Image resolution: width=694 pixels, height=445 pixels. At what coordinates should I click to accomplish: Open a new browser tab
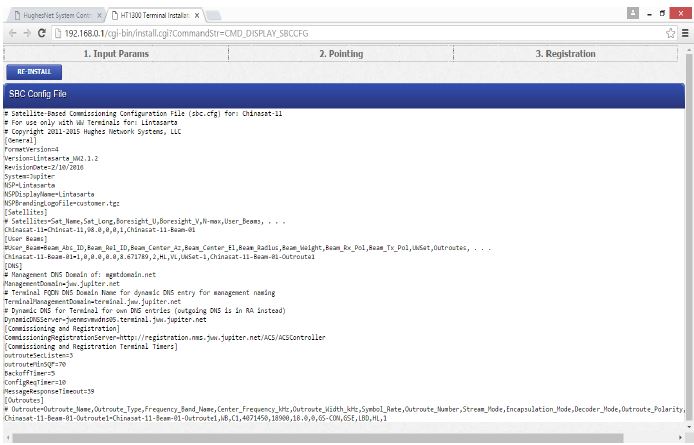coord(213,15)
